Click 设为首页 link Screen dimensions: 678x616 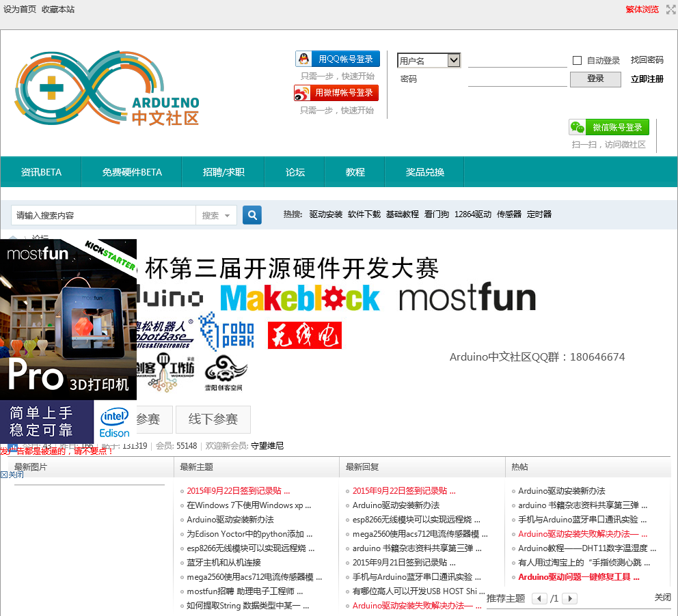(x=20, y=10)
